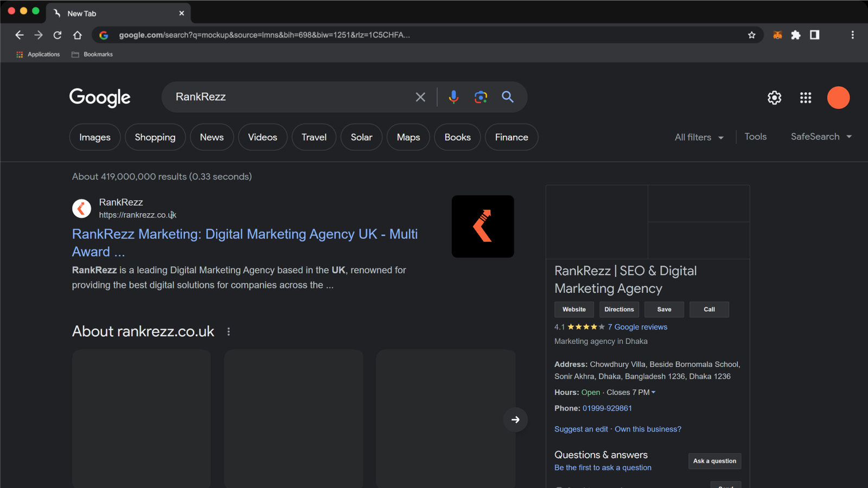Viewport: 868px width, 488px height.
Task: Open the Bookmarks folder
Action: [x=92, y=54]
